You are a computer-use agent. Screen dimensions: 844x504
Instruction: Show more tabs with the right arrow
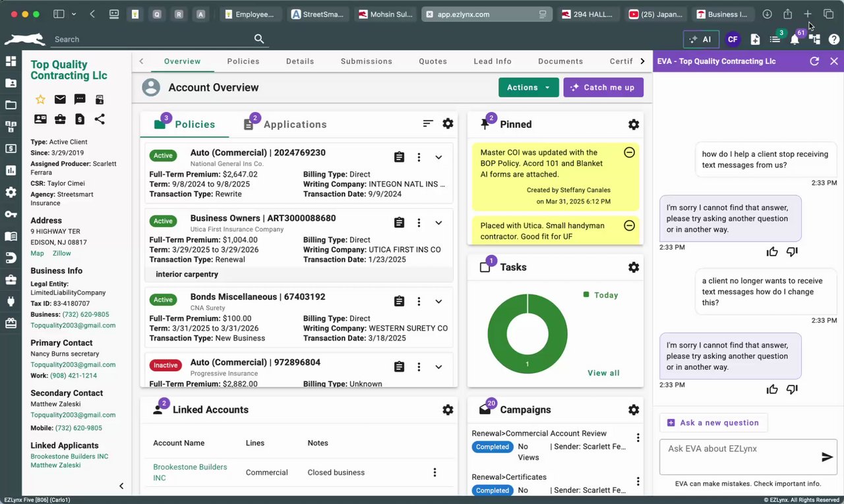pos(643,61)
